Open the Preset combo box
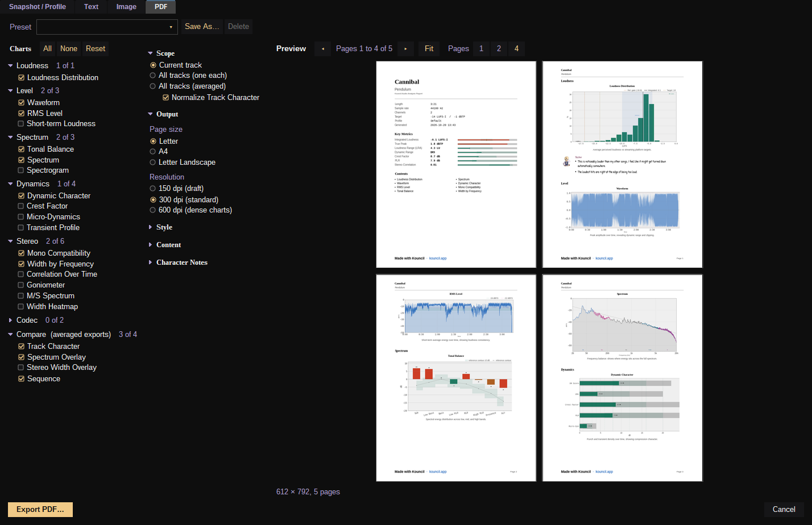812x525 pixels. [x=107, y=27]
